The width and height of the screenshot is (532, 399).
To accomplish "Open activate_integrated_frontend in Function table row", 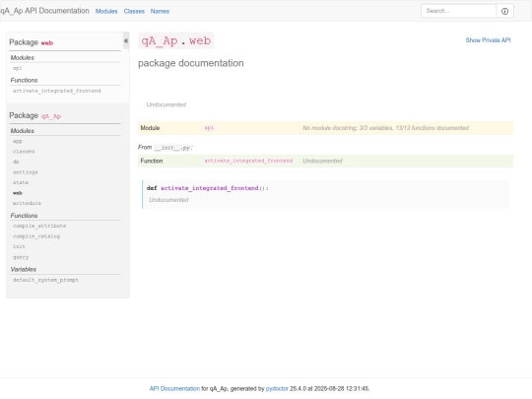I will tap(248, 161).
